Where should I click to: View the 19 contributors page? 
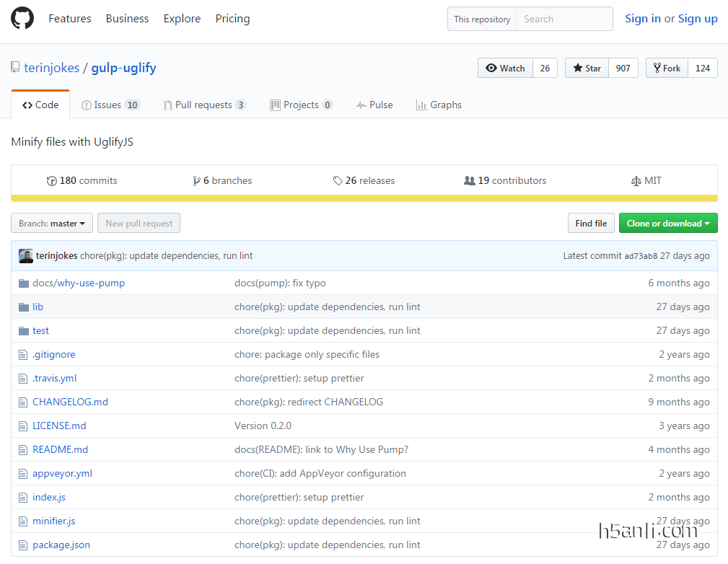point(505,180)
